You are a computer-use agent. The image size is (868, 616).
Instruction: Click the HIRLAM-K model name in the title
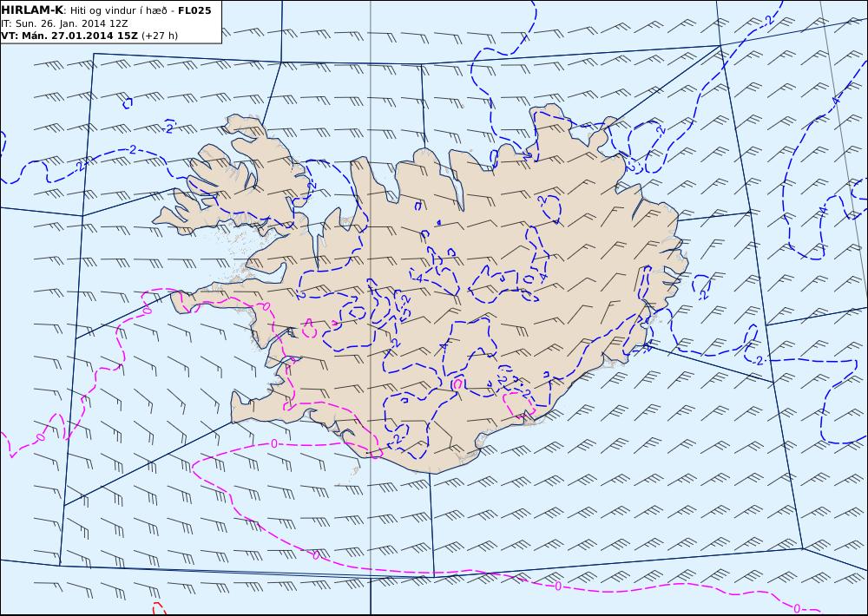point(32,10)
